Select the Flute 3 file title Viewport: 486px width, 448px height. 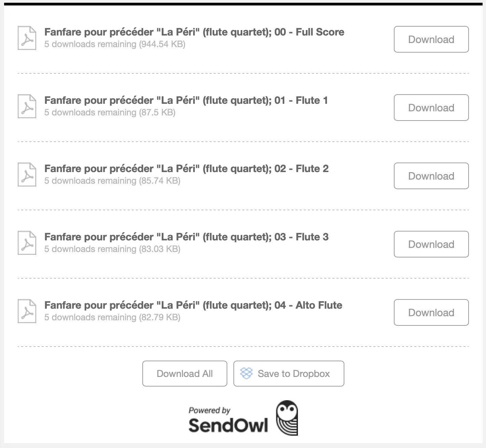point(186,237)
